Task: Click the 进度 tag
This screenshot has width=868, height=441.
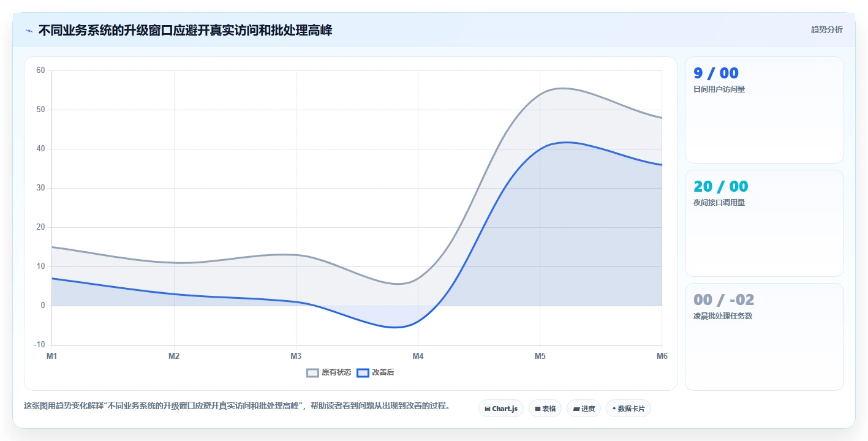Action: coord(584,409)
